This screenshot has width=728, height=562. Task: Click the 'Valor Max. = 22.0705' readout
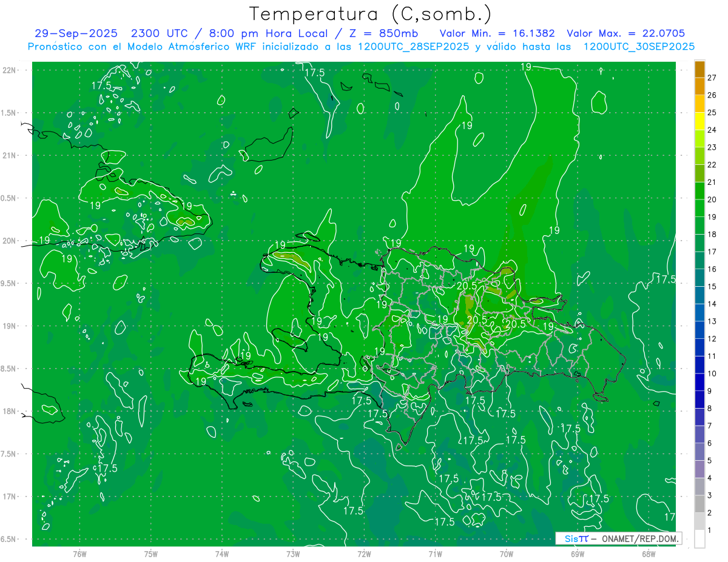tap(625, 33)
